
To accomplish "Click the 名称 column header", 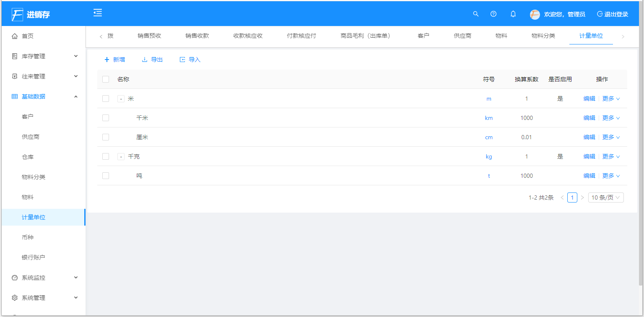I will [123, 79].
